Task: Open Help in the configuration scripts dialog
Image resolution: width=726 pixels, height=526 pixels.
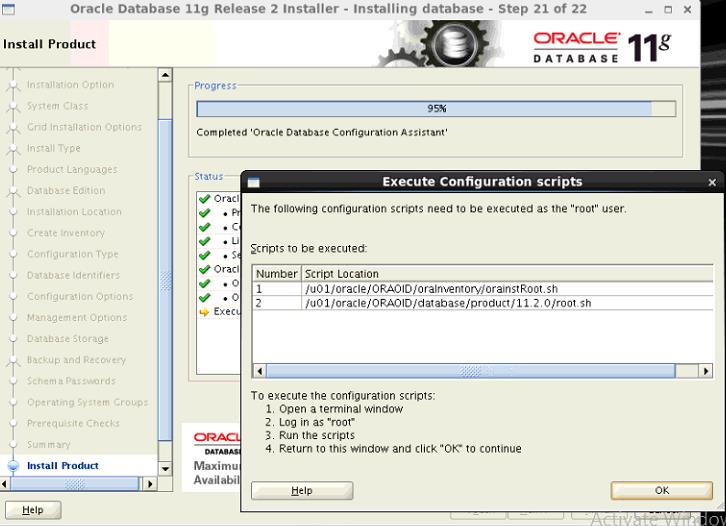Action: (x=302, y=490)
